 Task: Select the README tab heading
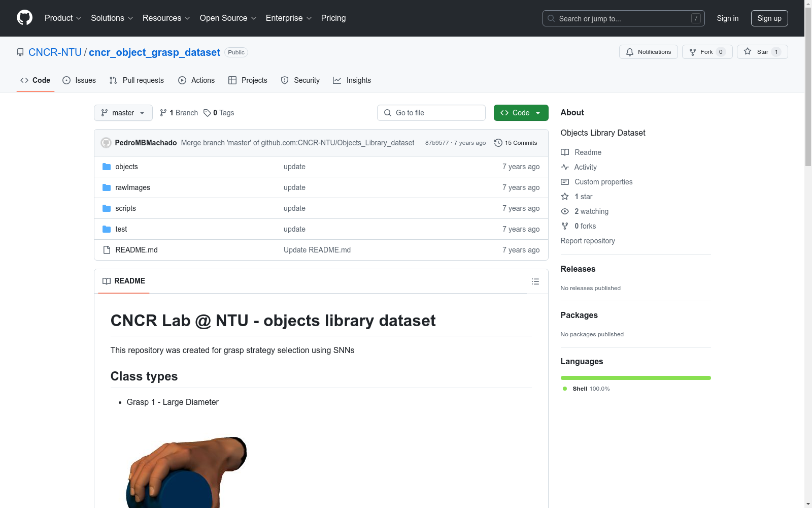click(124, 281)
